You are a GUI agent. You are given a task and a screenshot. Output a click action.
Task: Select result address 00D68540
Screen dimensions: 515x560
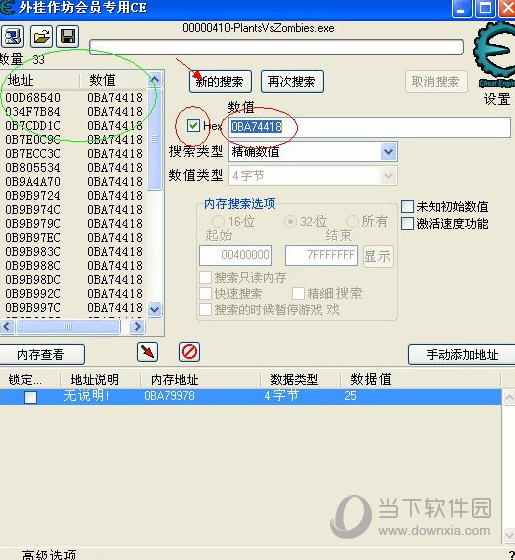pos(33,98)
